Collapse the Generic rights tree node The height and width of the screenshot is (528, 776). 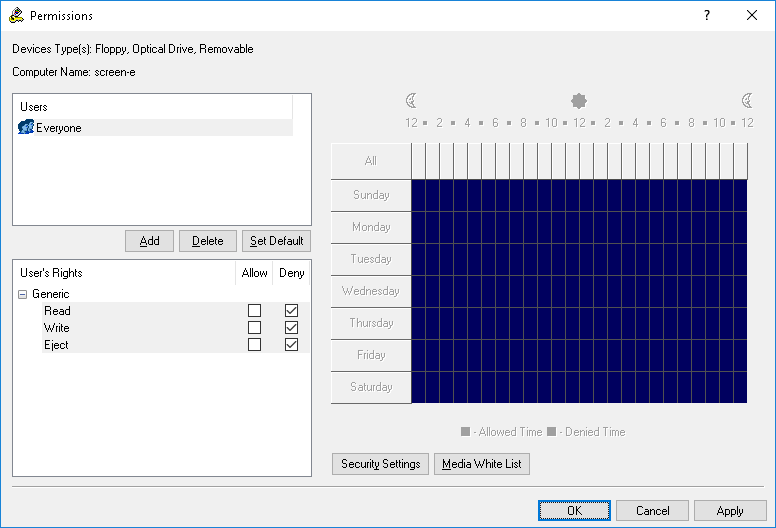tap(22, 294)
